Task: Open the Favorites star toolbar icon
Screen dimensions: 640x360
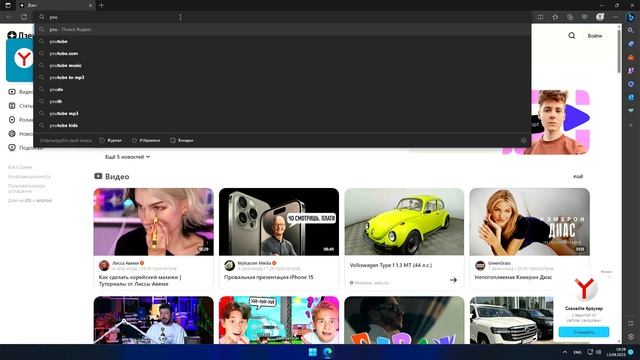Action: click(x=555, y=17)
